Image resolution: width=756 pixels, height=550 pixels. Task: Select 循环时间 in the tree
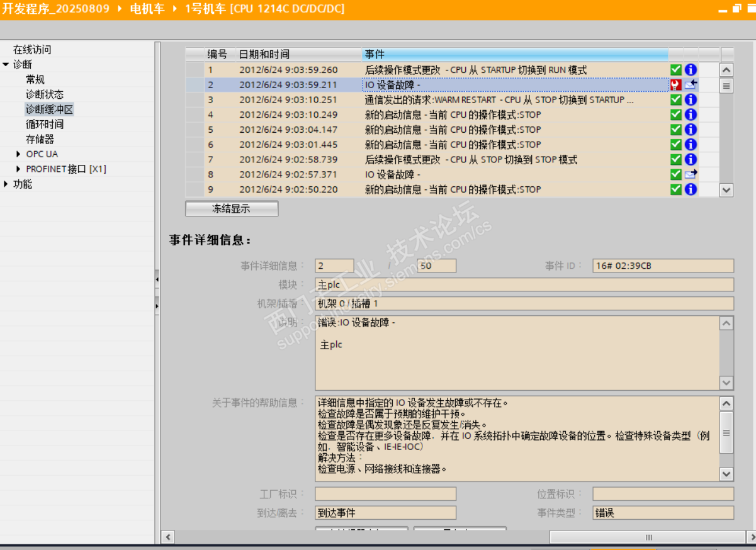(x=45, y=124)
